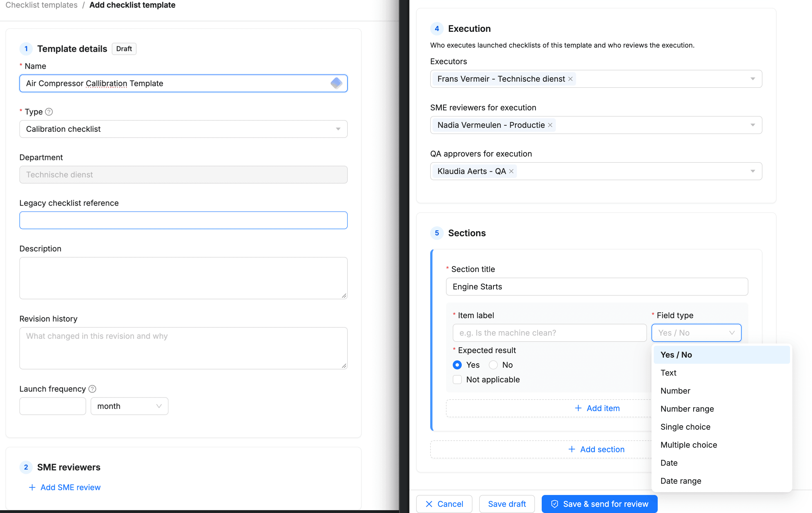812x513 pixels.
Task: Remove Frans Vermeir from Executors
Action: (x=570, y=79)
